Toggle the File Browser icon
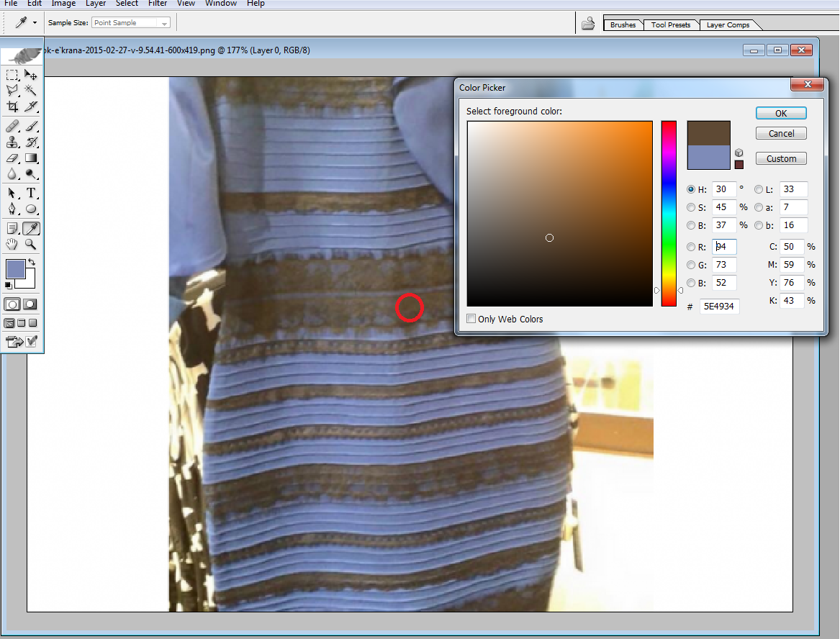 click(588, 24)
